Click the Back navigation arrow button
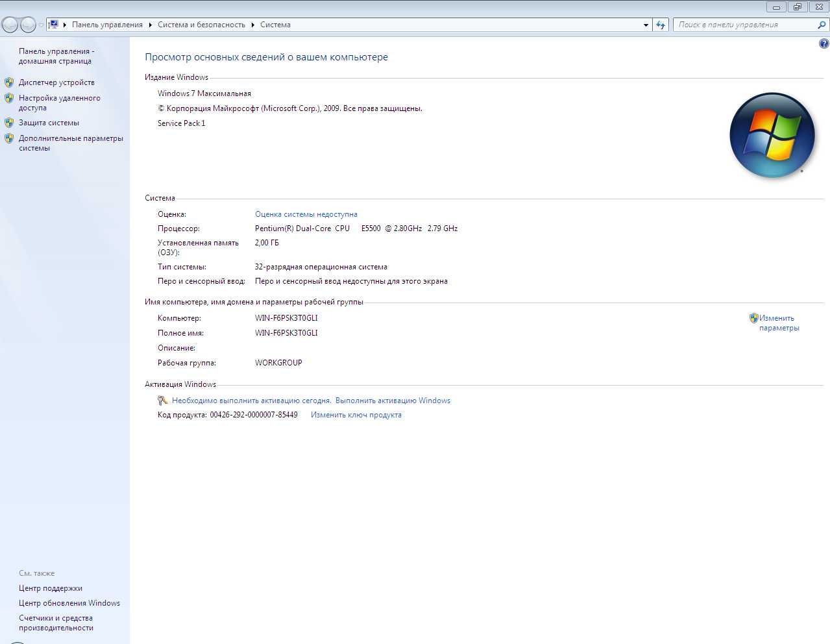The height and width of the screenshot is (644, 830). point(10,25)
